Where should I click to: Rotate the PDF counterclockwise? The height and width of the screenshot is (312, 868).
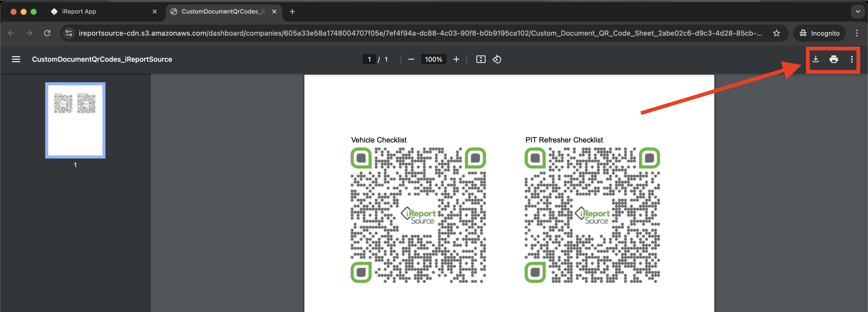click(497, 59)
